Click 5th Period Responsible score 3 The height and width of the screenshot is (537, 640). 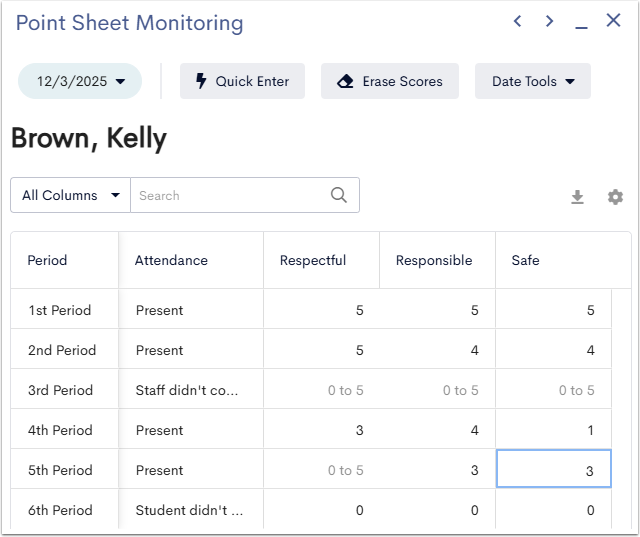(x=438, y=470)
